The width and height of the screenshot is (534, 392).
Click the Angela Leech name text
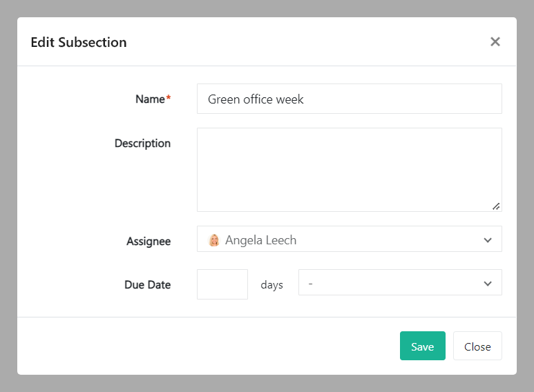260,240
